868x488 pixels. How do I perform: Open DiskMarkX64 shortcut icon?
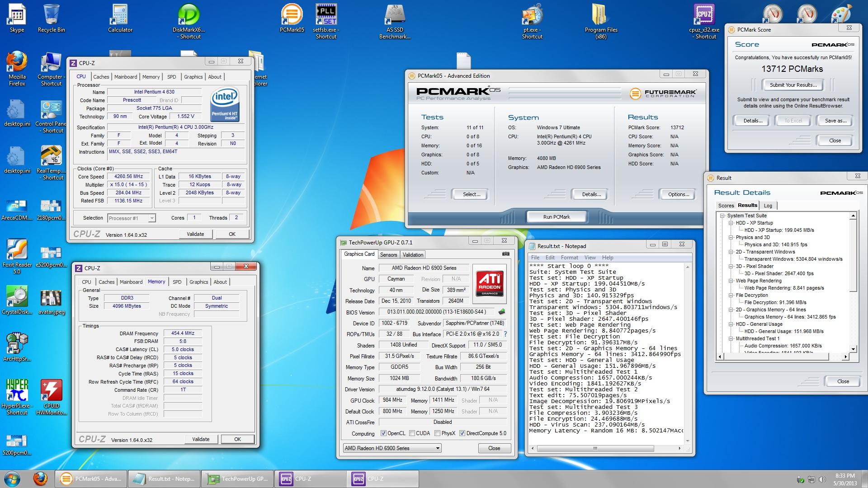click(x=189, y=21)
